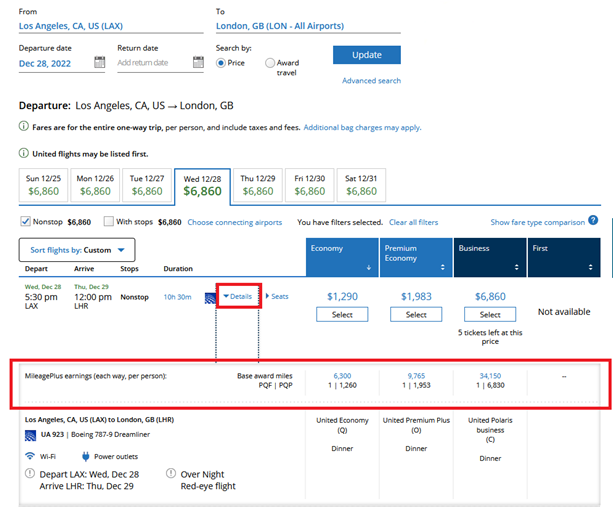
Task: Click the To field London
Action: pyautogui.click(x=308, y=26)
